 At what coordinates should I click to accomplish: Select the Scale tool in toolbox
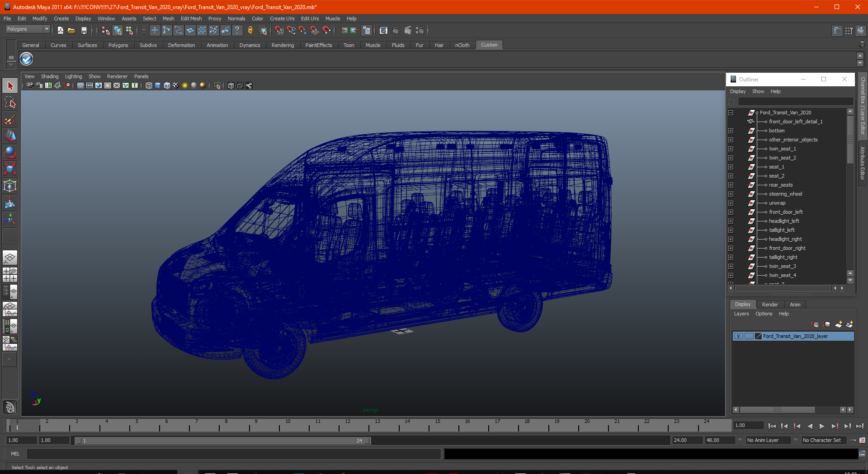(x=10, y=169)
